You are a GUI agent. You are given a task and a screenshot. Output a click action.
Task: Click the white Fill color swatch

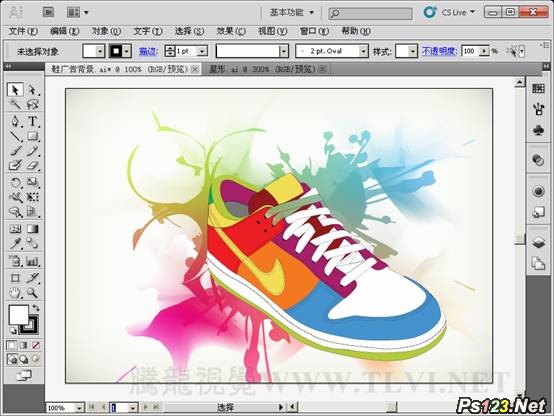point(18,315)
